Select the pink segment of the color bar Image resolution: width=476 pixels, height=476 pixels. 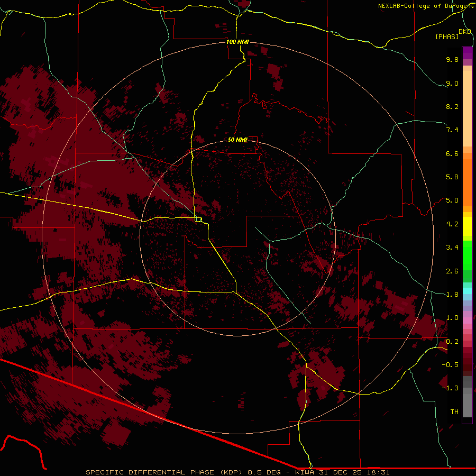pyautogui.click(x=467, y=321)
